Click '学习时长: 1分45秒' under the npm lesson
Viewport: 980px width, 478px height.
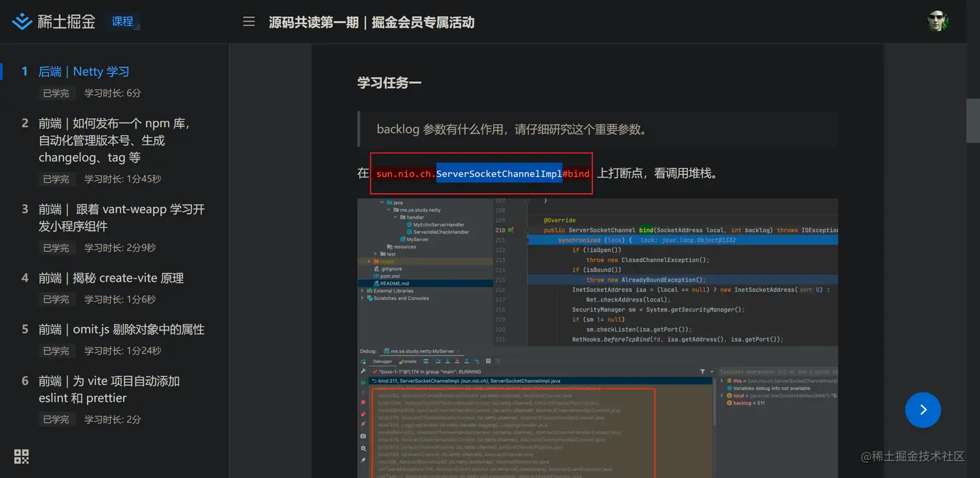coord(122,179)
